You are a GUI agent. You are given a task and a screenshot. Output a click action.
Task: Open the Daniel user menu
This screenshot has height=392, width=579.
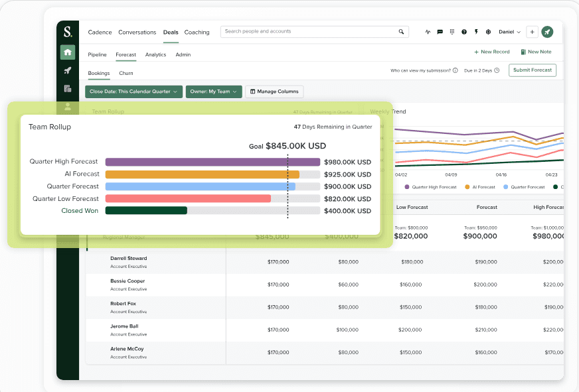[509, 31]
